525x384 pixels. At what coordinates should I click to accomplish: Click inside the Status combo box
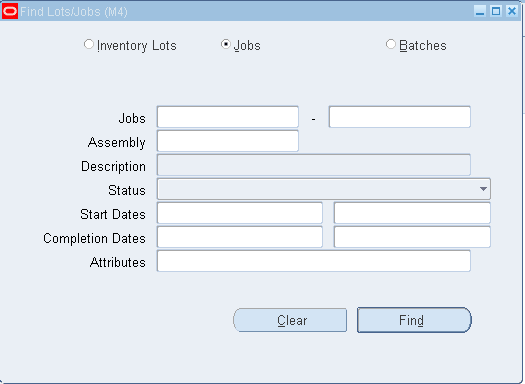[x=324, y=189]
